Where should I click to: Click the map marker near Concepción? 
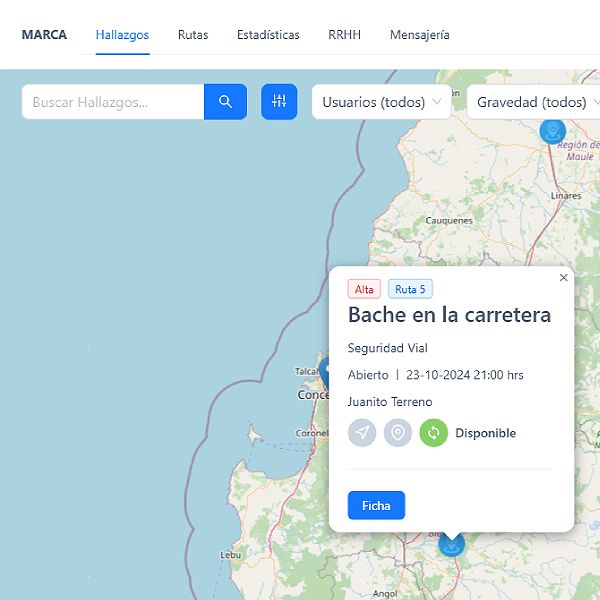tap(324, 370)
